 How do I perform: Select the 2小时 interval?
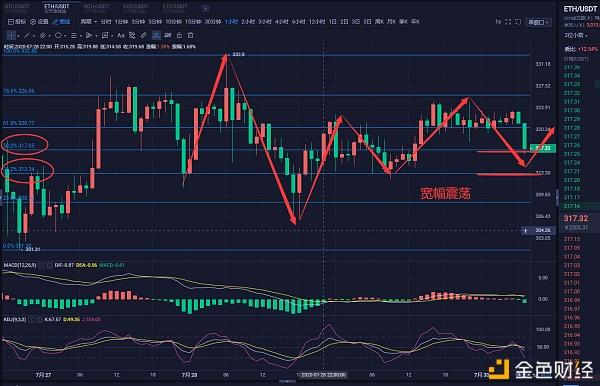[248, 22]
